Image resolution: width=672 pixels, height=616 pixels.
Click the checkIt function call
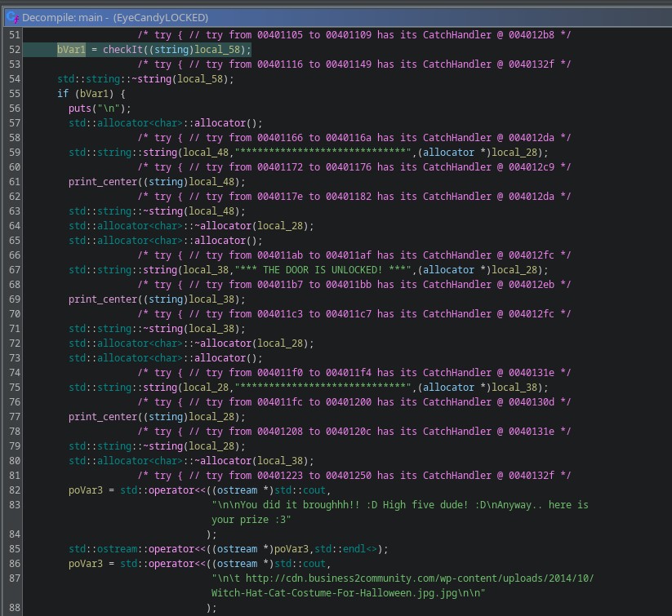pos(122,50)
